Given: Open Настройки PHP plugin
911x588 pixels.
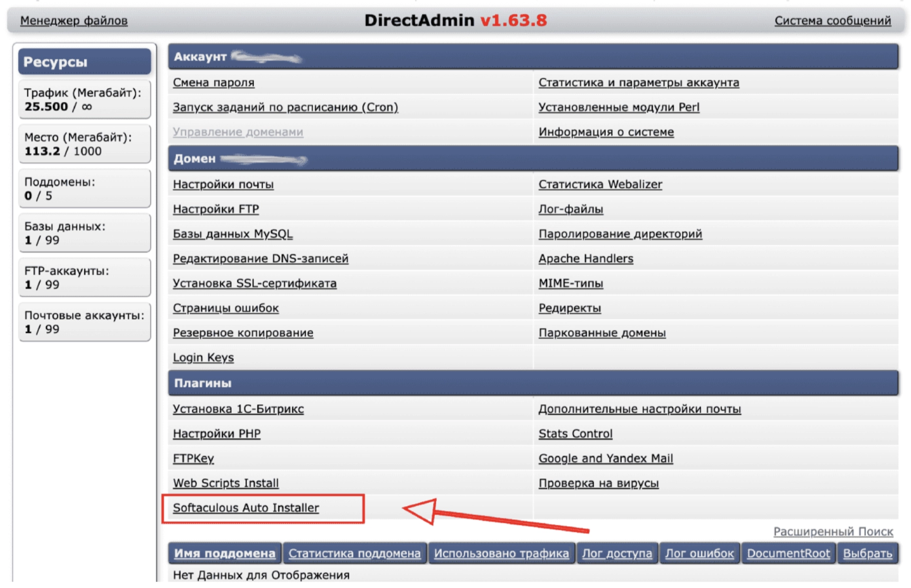Looking at the screenshot, I should coord(216,434).
